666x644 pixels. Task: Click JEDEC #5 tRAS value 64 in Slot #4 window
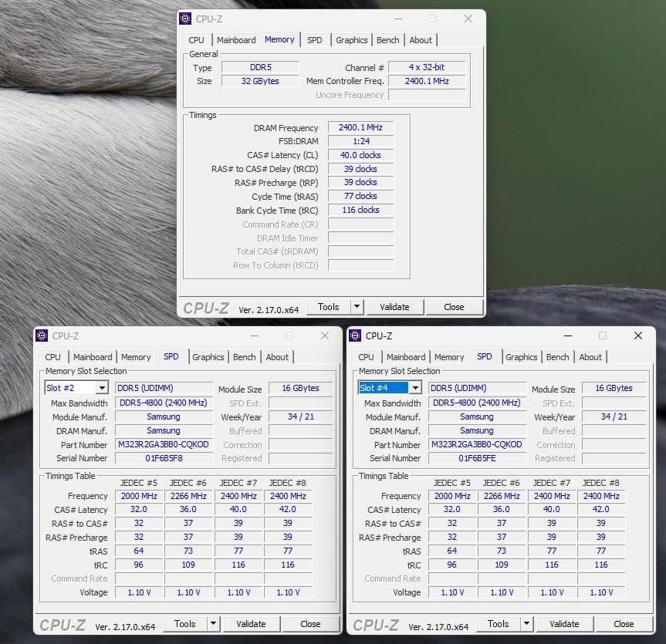(x=452, y=551)
